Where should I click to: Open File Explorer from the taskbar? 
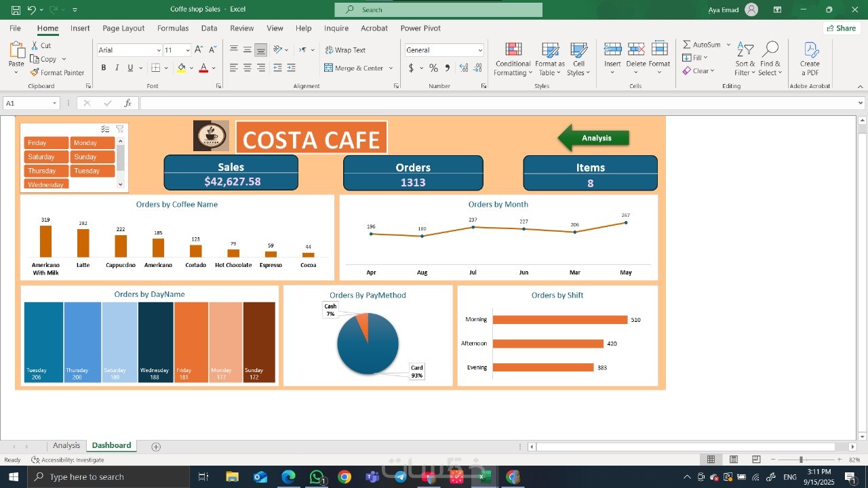(x=232, y=477)
